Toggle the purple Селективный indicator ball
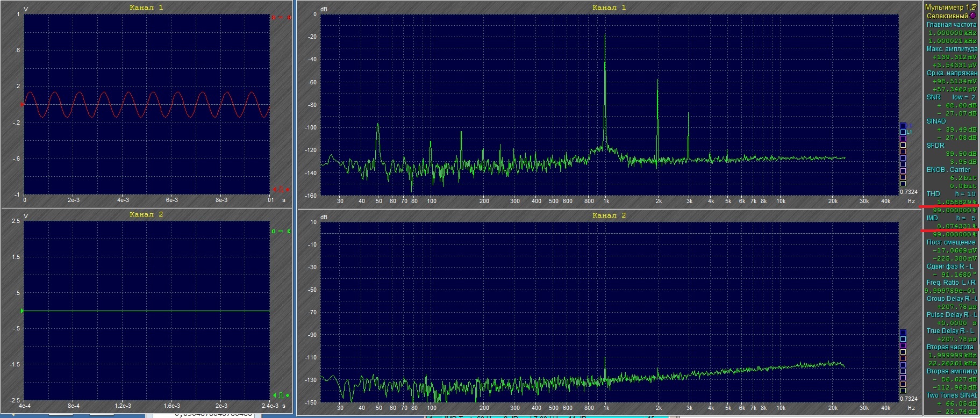 [973, 16]
